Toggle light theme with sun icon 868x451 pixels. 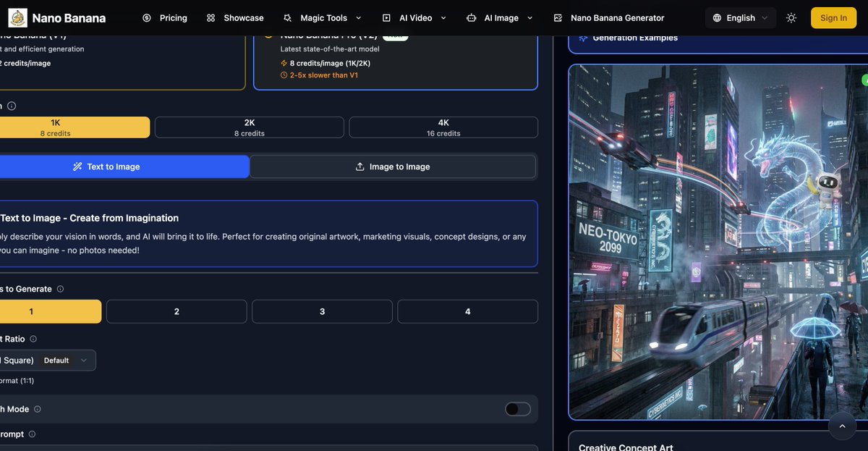791,18
